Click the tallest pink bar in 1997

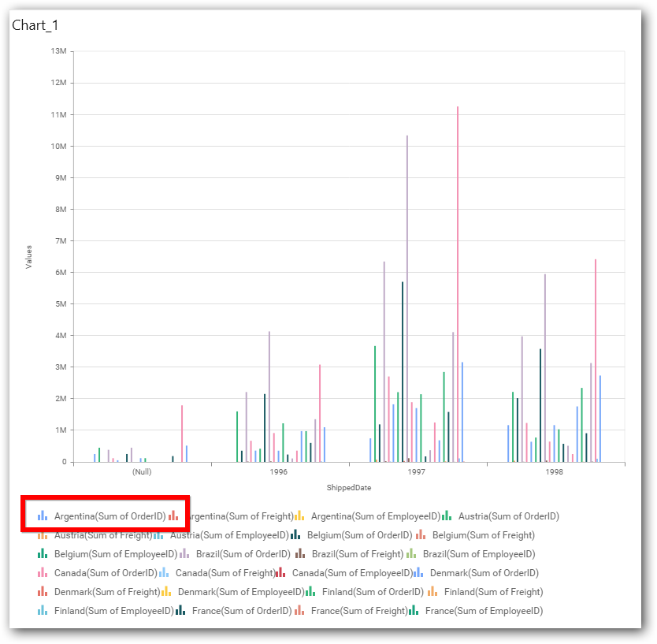(458, 284)
